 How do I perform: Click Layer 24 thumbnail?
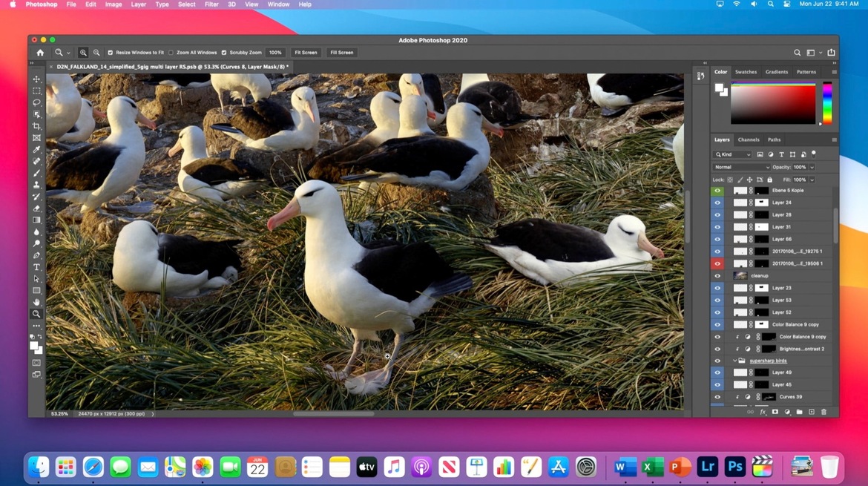[x=740, y=202]
